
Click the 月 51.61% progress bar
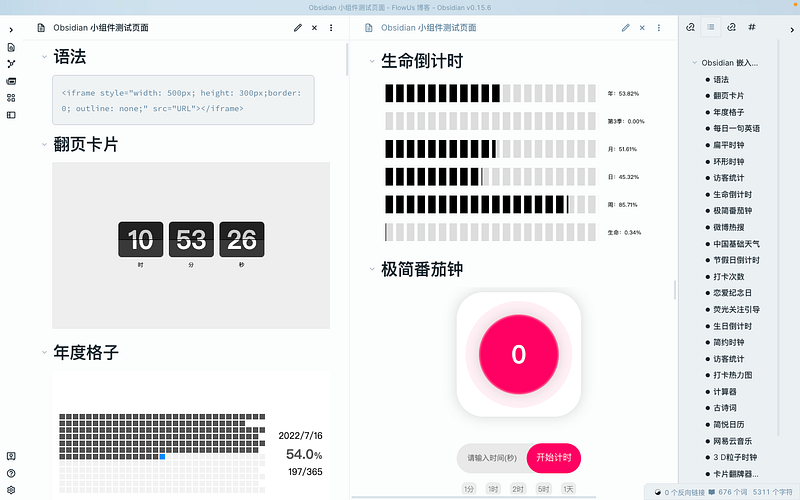(490, 149)
